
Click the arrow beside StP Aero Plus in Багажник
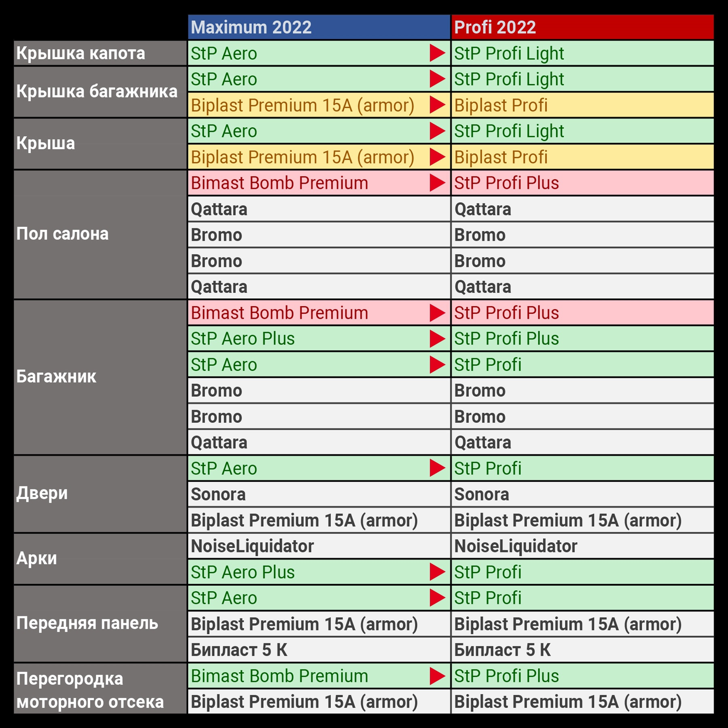[x=437, y=339]
